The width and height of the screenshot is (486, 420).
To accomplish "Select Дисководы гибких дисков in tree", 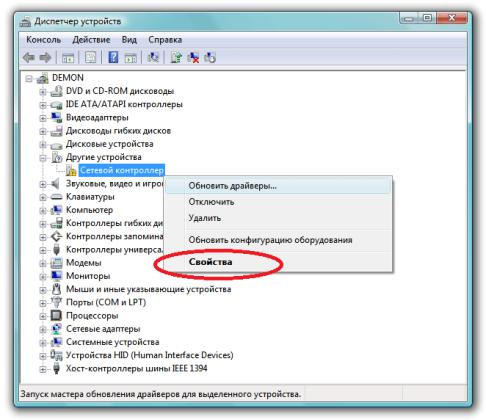I will (x=118, y=131).
